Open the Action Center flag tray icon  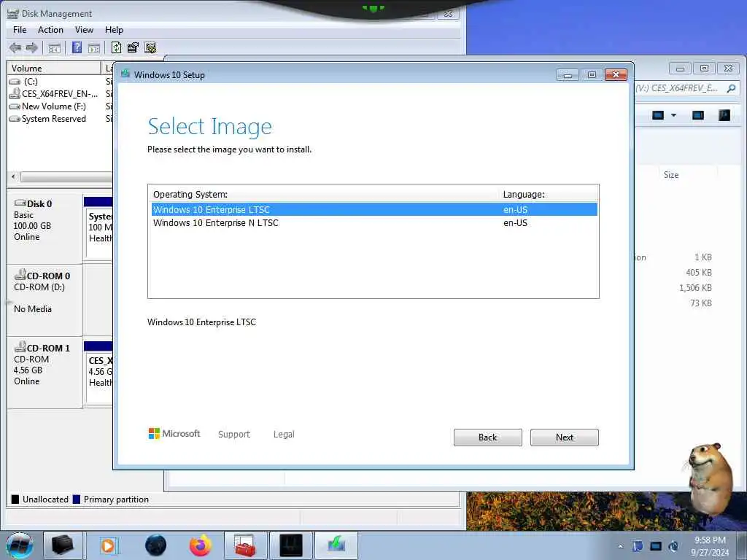[x=638, y=546]
